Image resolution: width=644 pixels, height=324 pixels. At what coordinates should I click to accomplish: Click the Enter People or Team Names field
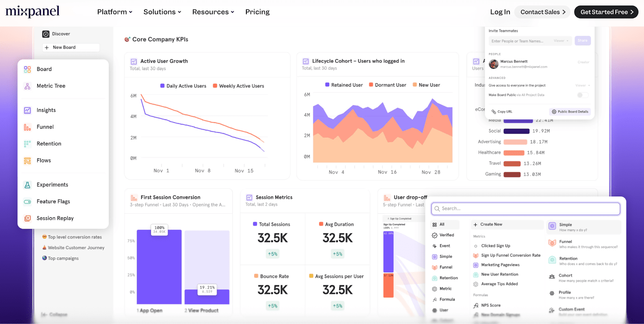tap(530, 41)
